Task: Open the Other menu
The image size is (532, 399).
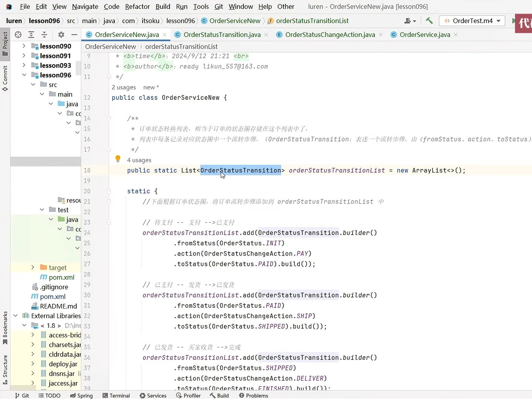Action: 286,6
